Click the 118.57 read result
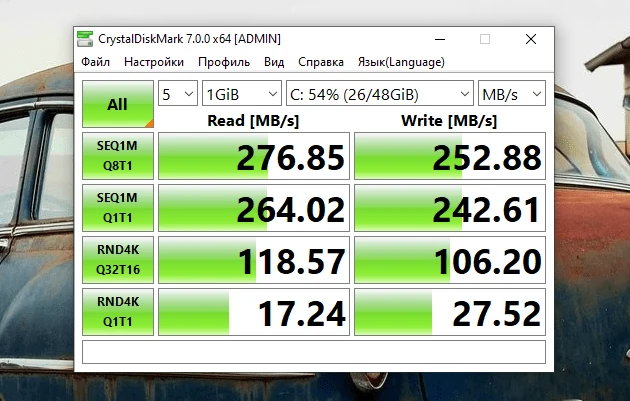Viewport: 630px width, 401px height. pyautogui.click(x=254, y=260)
